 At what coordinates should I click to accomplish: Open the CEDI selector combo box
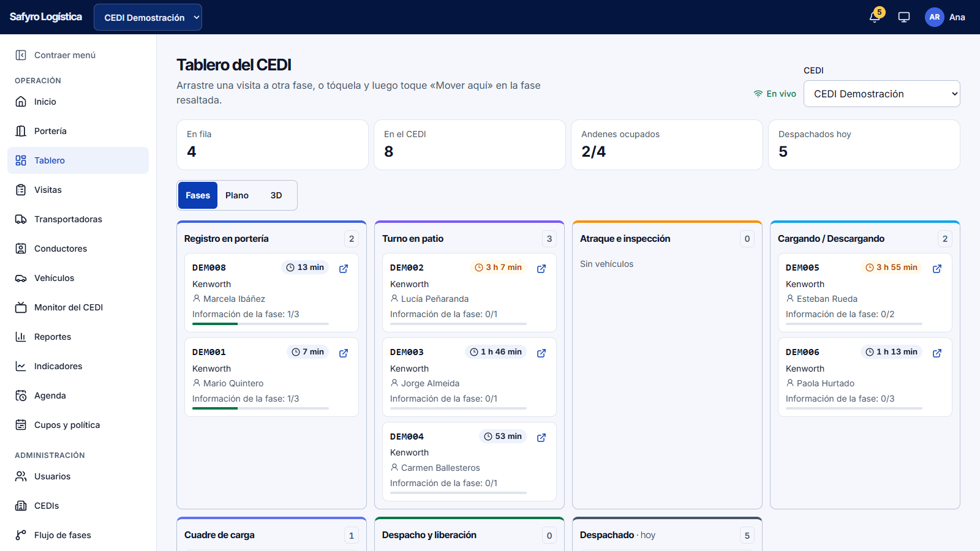coord(881,94)
